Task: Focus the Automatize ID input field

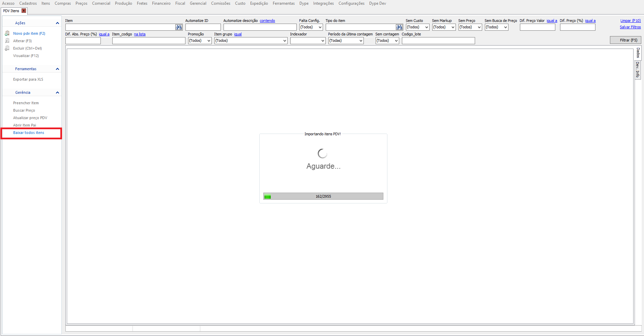Action: pyautogui.click(x=203, y=27)
